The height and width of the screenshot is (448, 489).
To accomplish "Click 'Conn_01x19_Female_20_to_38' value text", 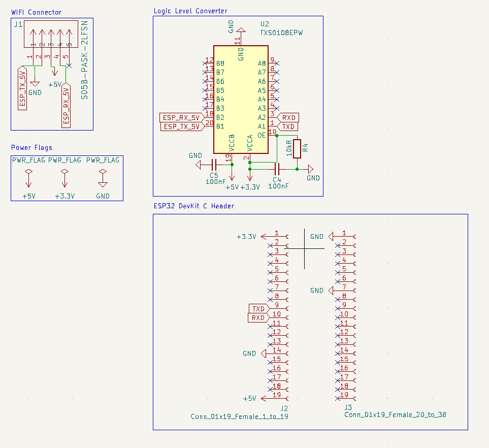I will (x=395, y=415).
